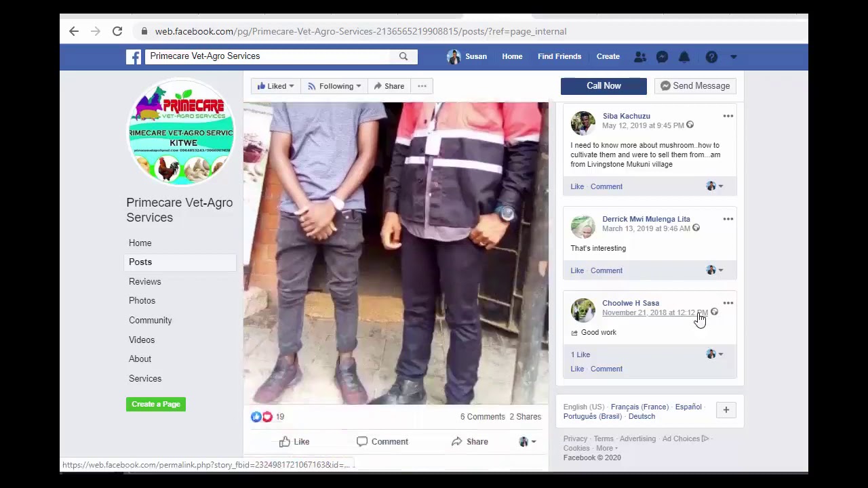This screenshot has height=488, width=868.
Task: Click the plus button for more languages
Action: coord(726,410)
